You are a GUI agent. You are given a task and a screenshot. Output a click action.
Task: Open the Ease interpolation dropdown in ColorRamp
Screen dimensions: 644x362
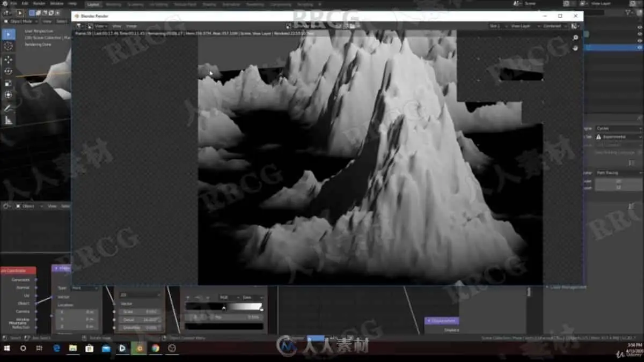[252, 297]
